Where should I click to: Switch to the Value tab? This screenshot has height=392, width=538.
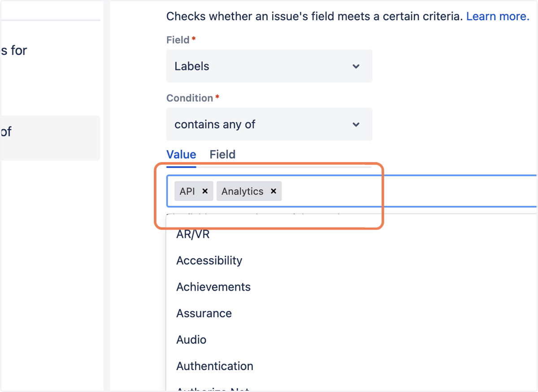181,155
